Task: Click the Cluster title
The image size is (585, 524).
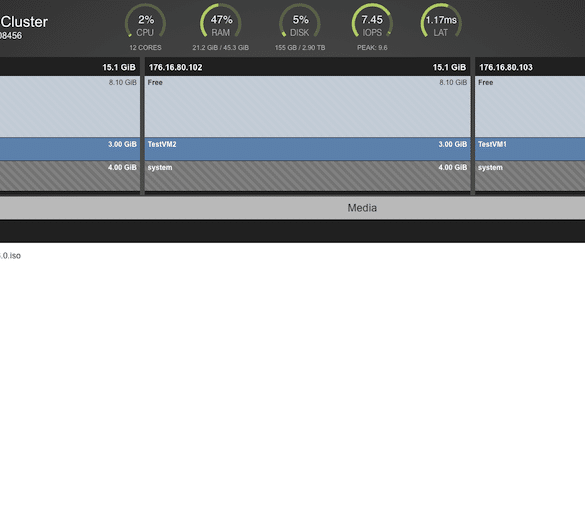Action: pyautogui.click(x=24, y=22)
